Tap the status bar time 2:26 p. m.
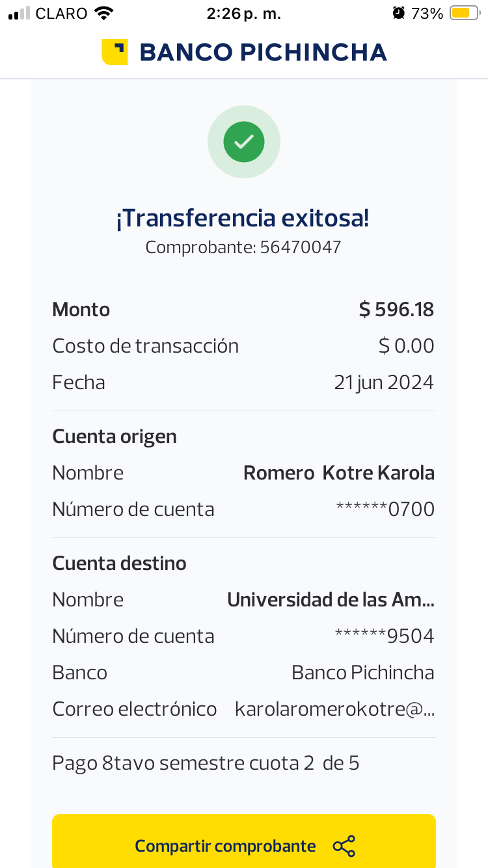488x868 pixels. (x=243, y=13)
